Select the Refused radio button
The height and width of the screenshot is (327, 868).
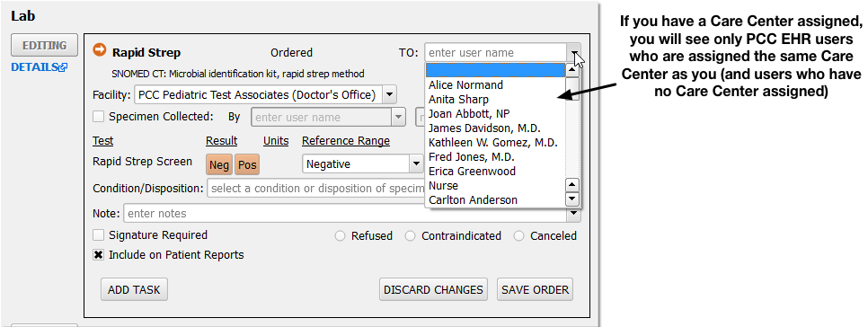340,236
